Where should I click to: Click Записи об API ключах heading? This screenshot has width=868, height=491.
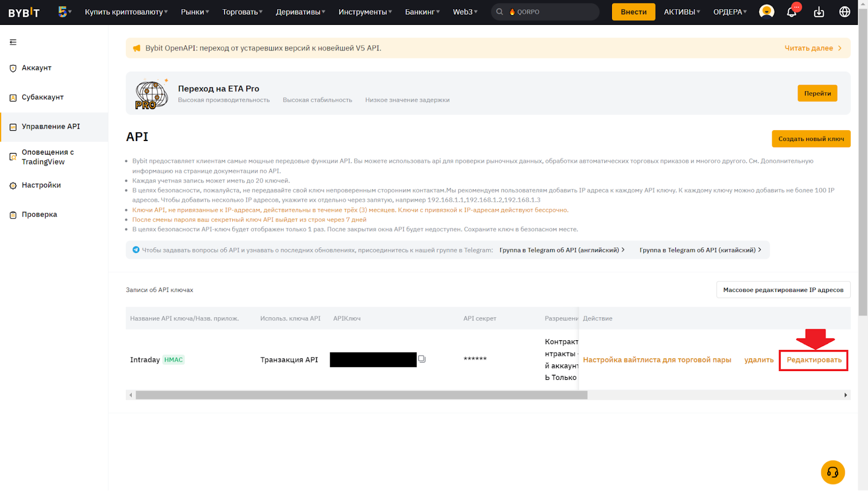click(x=159, y=290)
